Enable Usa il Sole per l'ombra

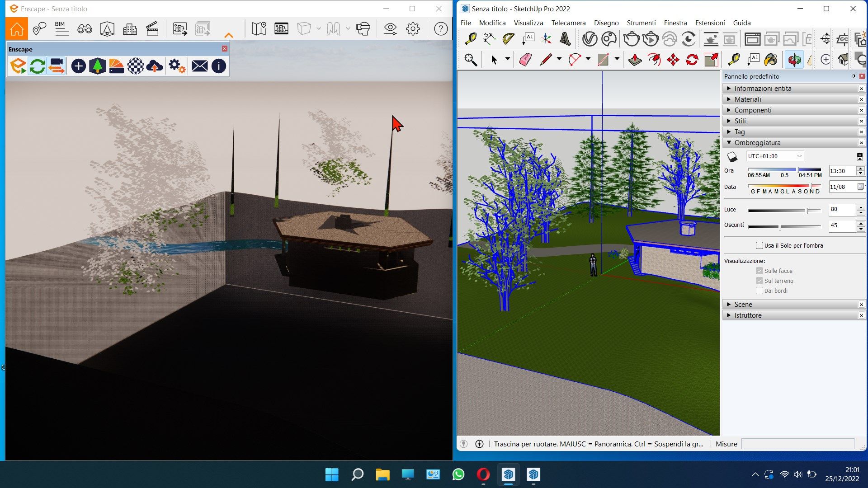click(759, 245)
